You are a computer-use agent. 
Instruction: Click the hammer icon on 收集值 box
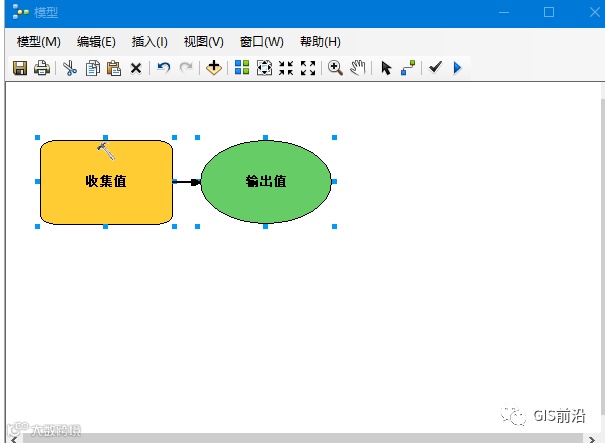point(106,151)
